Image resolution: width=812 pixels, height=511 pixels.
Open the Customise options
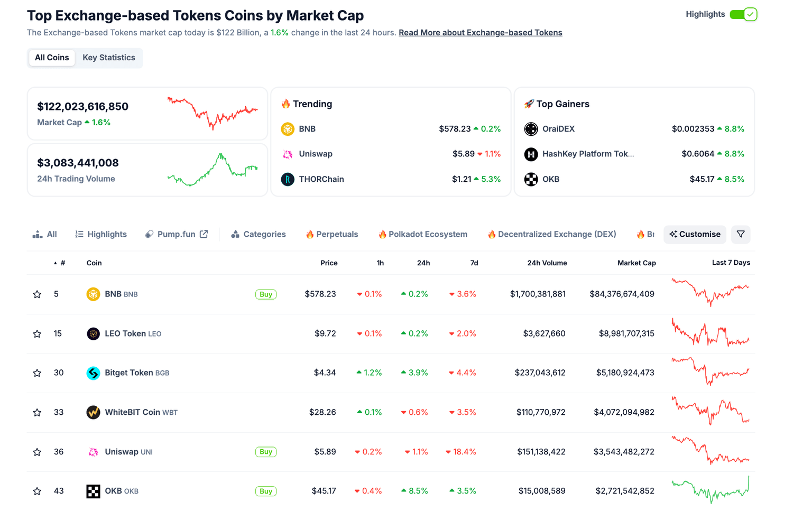pos(695,234)
